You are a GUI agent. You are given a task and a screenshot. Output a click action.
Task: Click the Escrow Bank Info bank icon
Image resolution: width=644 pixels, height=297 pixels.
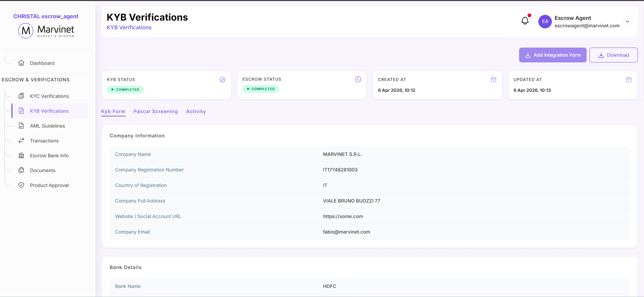click(21, 156)
